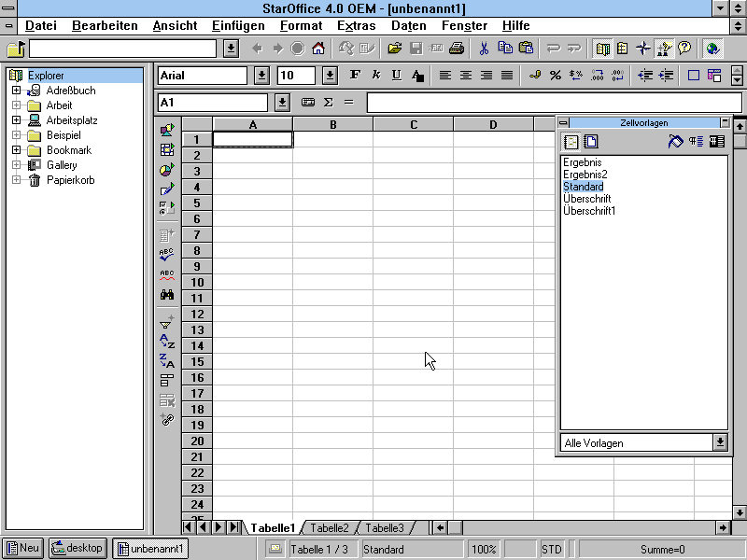The height and width of the screenshot is (560, 747).
Task: Click row header 10
Action: pos(197,283)
